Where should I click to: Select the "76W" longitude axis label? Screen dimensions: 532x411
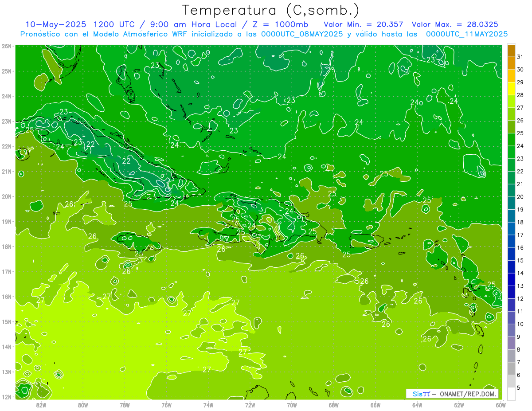coord(167,405)
